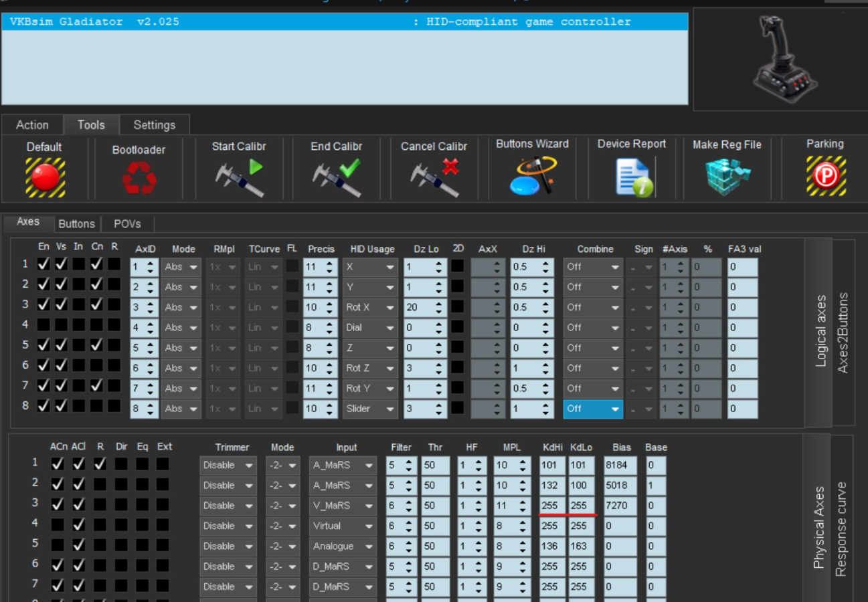Open Input dropdown showing Virtual
Image resolution: width=868 pixels, height=602 pixels.
pos(344,526)
